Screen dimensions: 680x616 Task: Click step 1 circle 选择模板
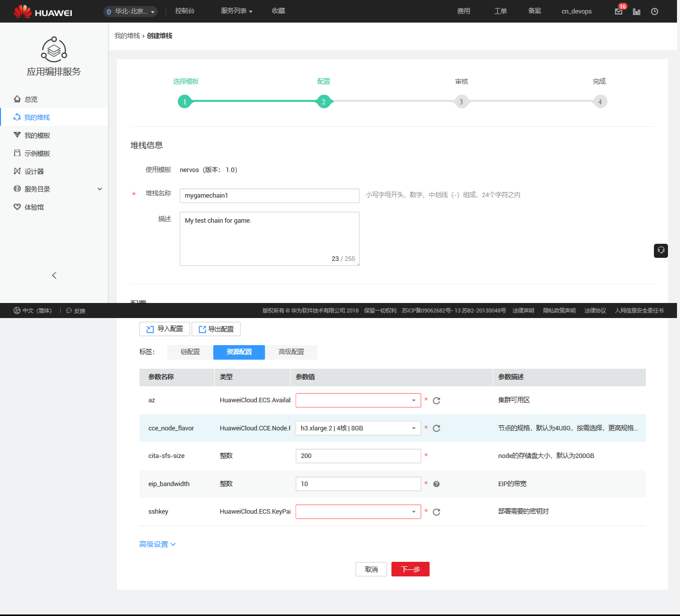tap(185, 102)
